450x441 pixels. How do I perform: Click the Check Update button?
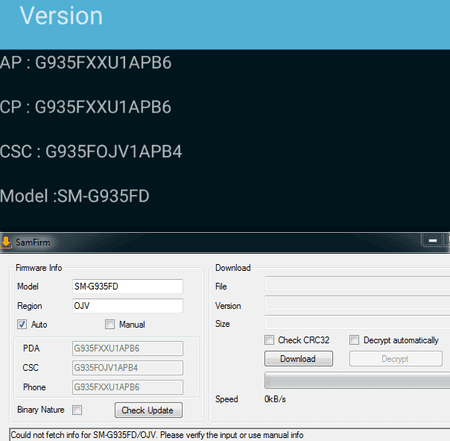[x=149, y=410]
